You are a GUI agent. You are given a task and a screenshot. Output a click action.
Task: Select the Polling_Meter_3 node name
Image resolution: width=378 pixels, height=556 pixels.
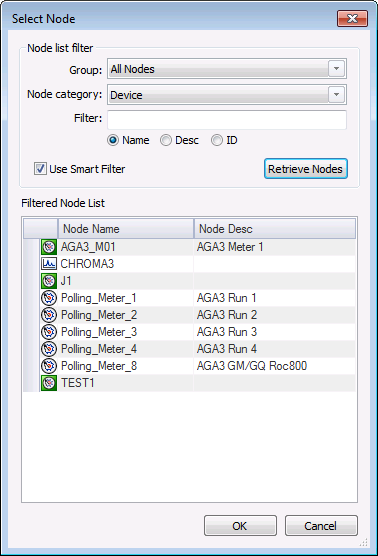tap(99, 332)
